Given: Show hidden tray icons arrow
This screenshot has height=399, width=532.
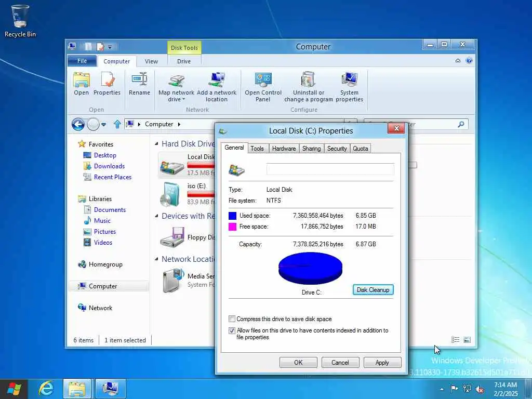Looking at the screenshot, I should pyautogui.click(x=442, y=389).
